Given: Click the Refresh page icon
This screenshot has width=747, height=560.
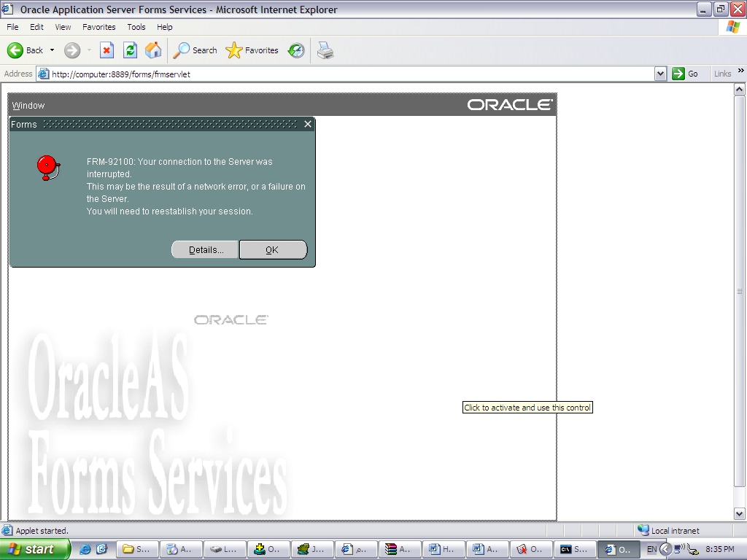Looking at the screenshot, I should pos(130,50).
